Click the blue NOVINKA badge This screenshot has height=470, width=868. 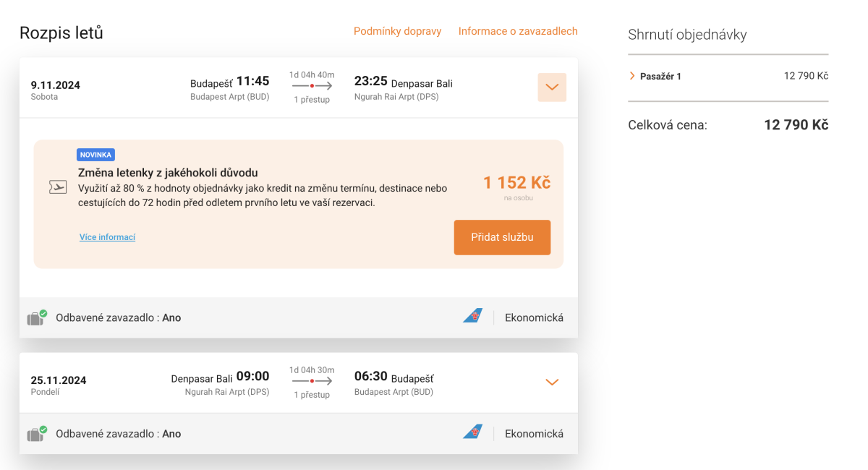pyautogui.click(x=95, y=155)
